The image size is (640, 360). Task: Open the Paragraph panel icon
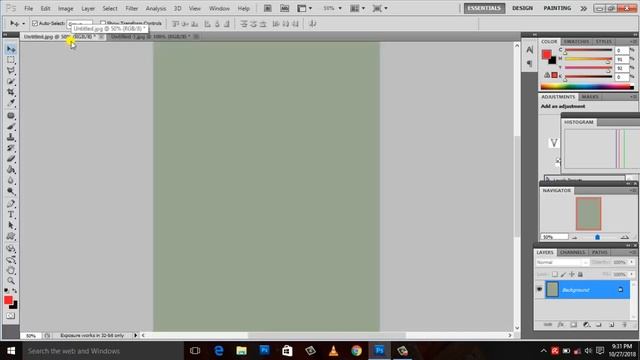(529, 63)
